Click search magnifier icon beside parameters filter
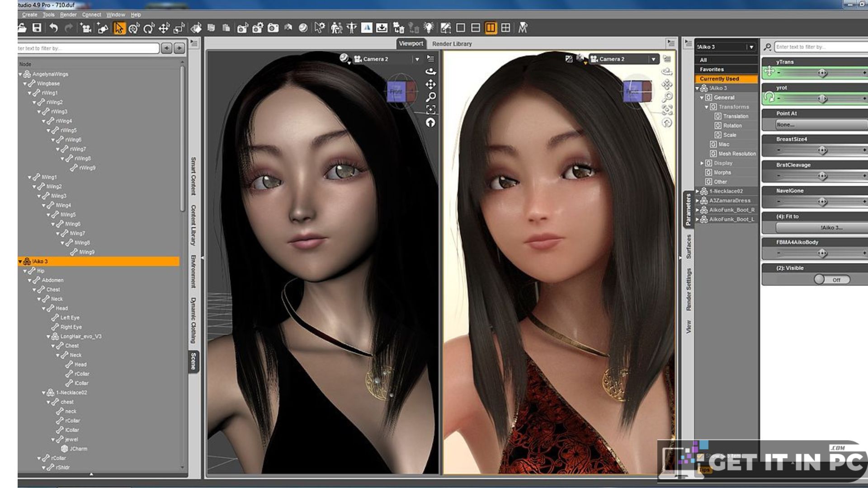Viewport: 868px width, 488px height. pos(767,47)
